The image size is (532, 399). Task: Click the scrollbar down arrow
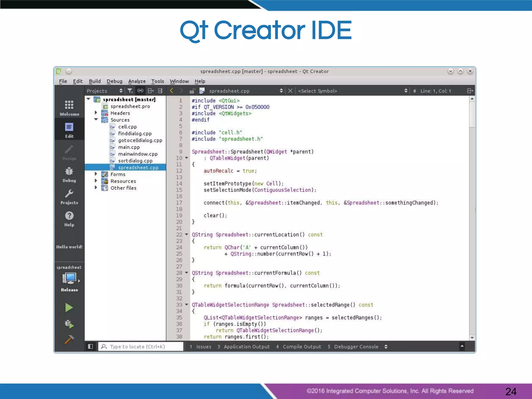[x=472, y=337]
